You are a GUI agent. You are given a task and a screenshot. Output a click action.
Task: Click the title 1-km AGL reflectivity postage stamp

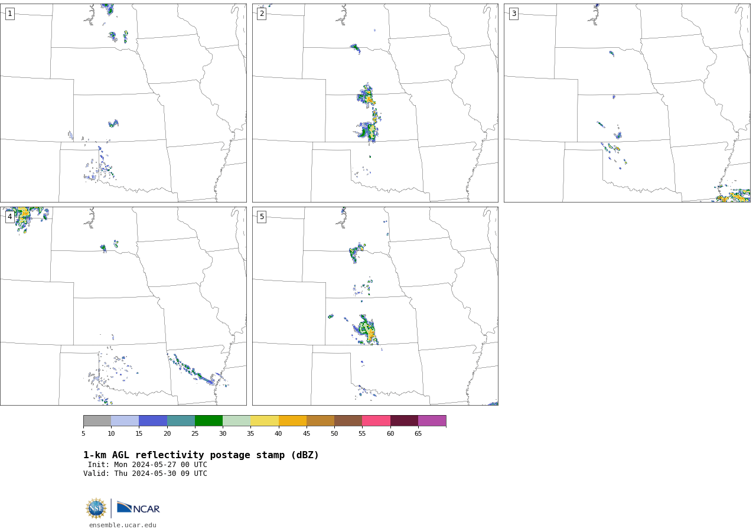[201, 455]
